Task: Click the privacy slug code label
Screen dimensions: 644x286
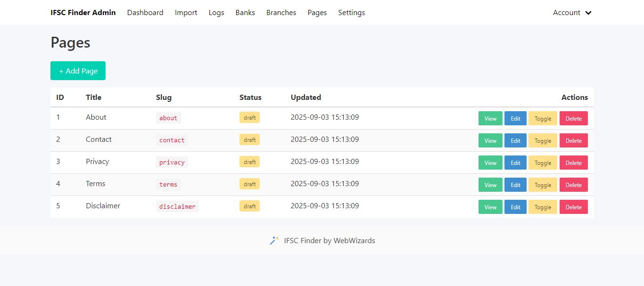Action: click(x=172, y=162)
